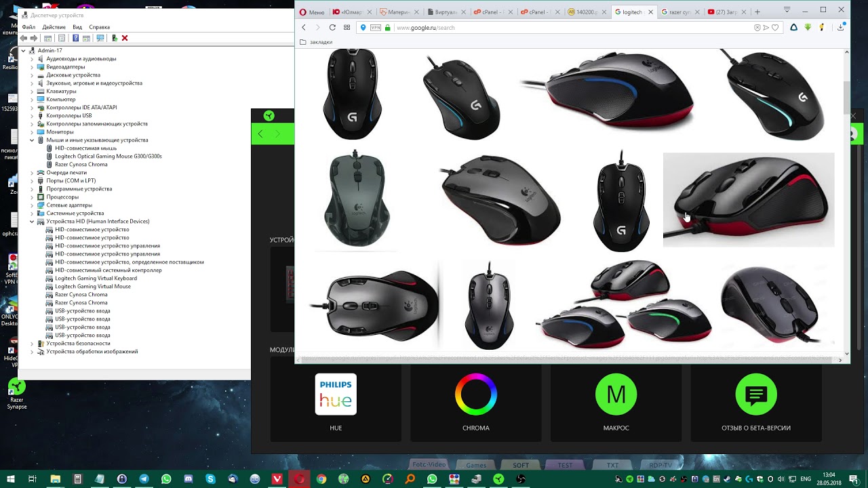
Task: Open the Games taskbar toolbar folder
Action: (x=475, y=465)
